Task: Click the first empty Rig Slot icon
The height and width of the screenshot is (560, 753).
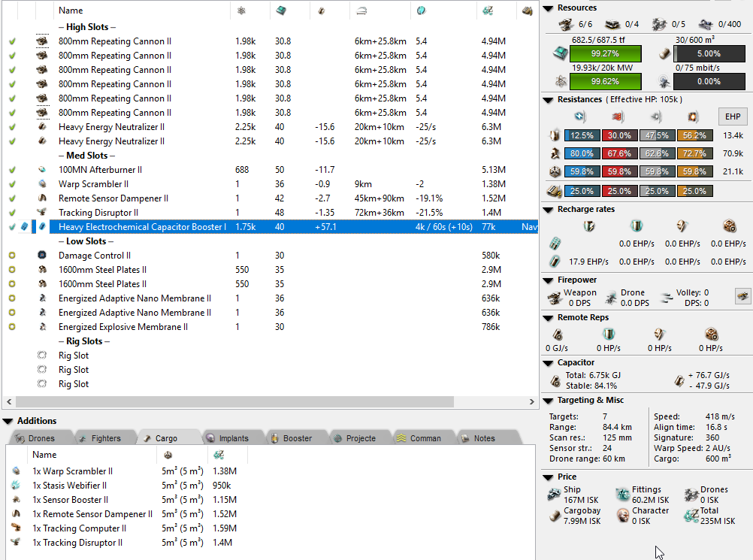Action: click(x=42, y=356)
